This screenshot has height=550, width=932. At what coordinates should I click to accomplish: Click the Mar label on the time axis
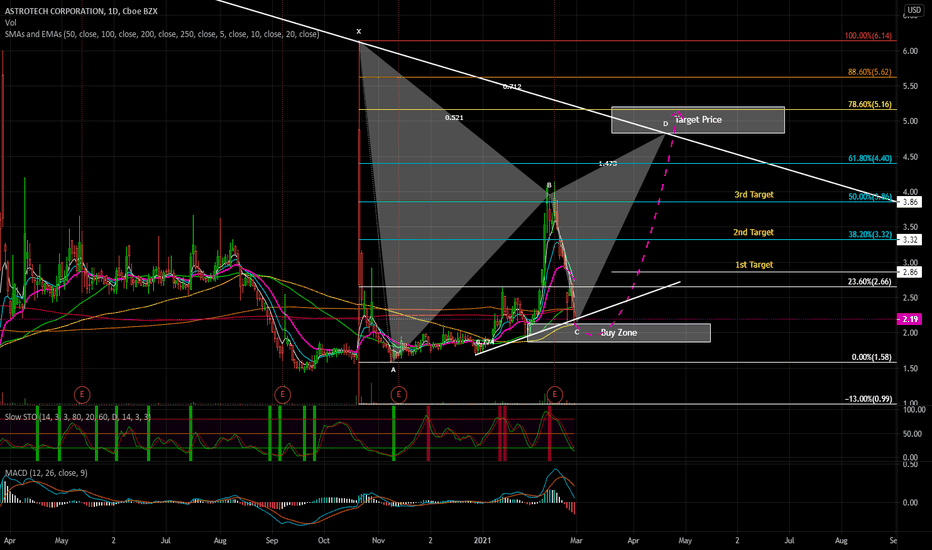pos(576,540)
